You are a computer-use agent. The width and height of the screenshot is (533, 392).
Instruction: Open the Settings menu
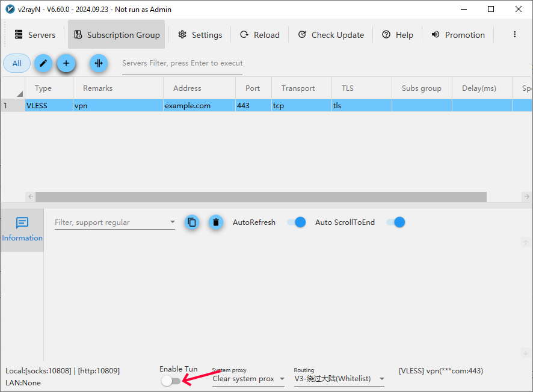pyautogui.click(x=200, y=35)
